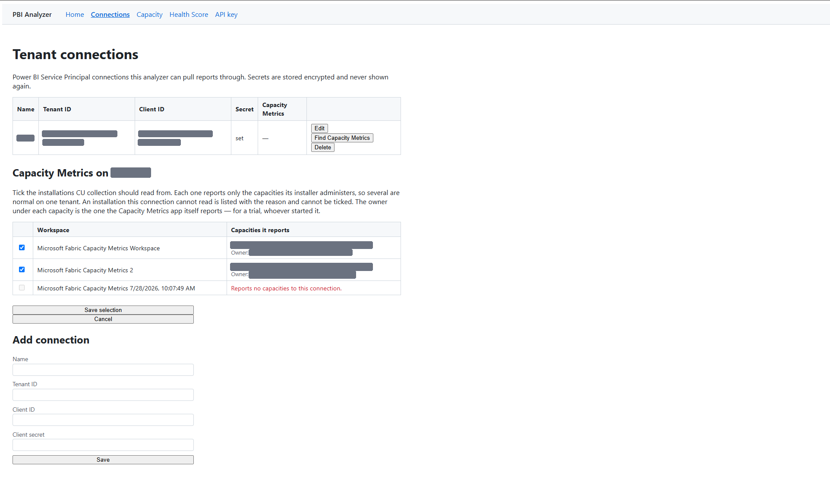Viewport: 830px width, 504px height.
Task: Focus the Client secret input field
Action: (x=103, y=445)
